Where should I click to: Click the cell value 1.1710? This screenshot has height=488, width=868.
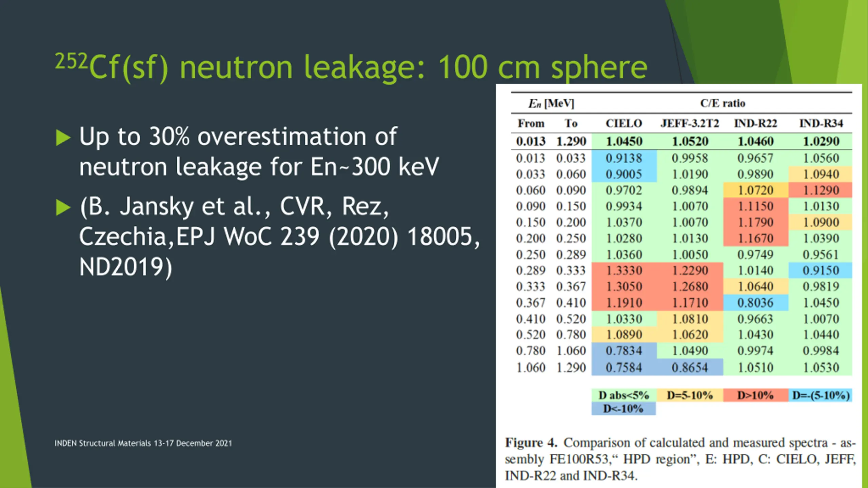click(x=690, y=303)
